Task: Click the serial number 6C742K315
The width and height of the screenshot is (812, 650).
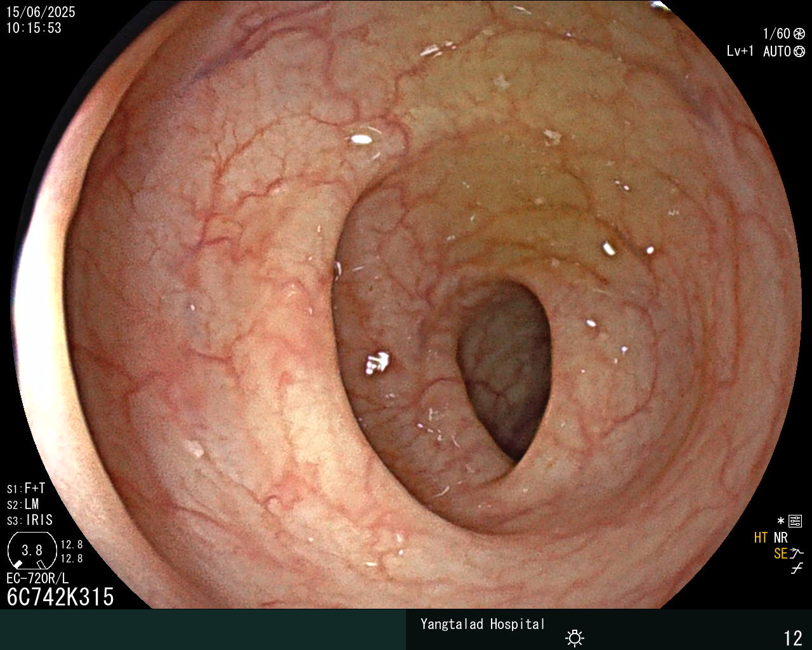Action: [x=60, y=597]
